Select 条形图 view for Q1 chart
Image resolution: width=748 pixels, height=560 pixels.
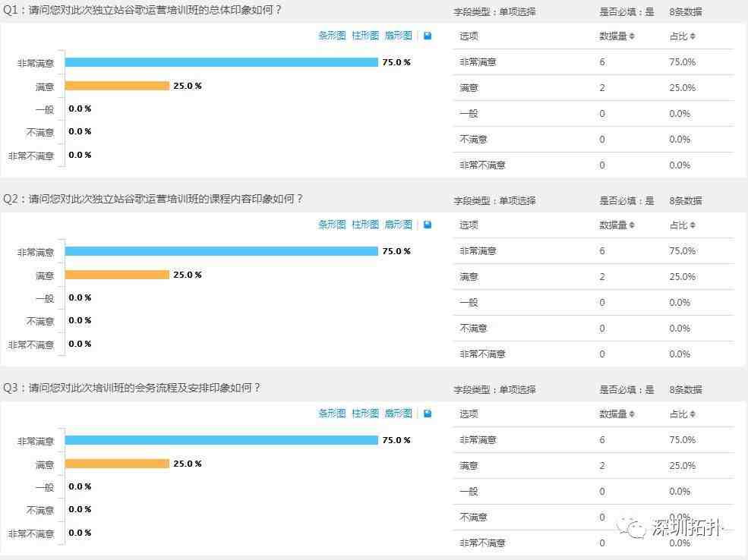tap(332, 35)
